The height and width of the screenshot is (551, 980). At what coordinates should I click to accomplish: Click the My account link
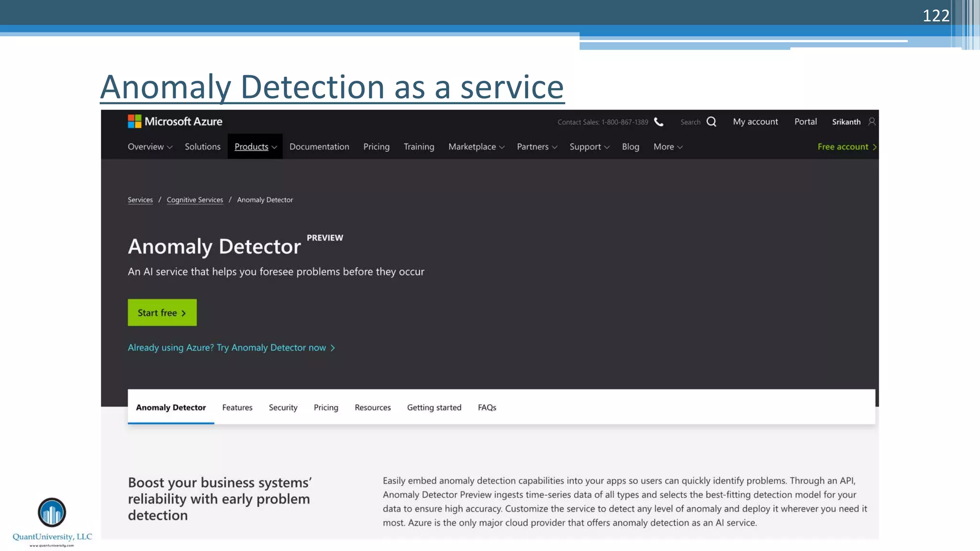(755, 122)
